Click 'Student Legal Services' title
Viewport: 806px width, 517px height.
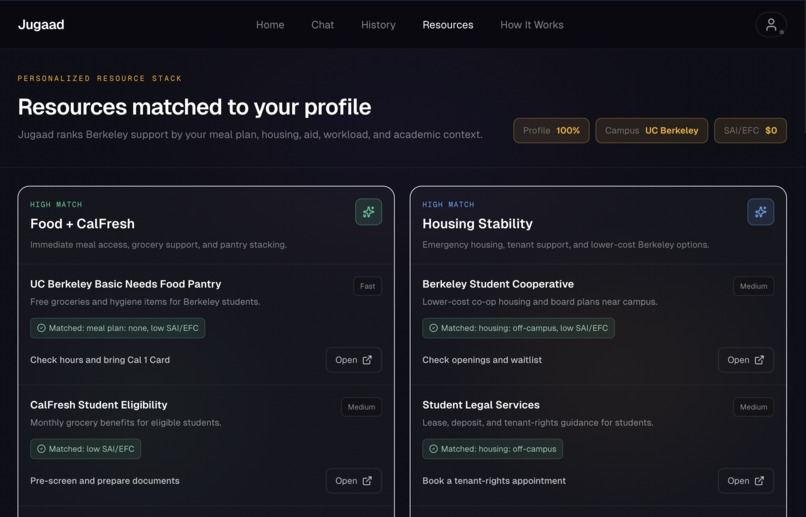point(481,405)
